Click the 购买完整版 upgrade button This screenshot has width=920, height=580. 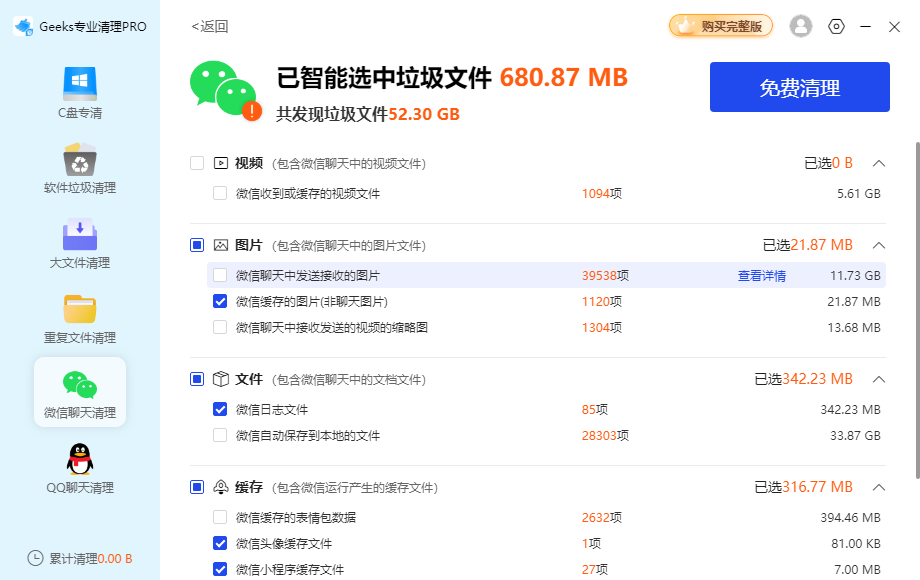point(721,26)
